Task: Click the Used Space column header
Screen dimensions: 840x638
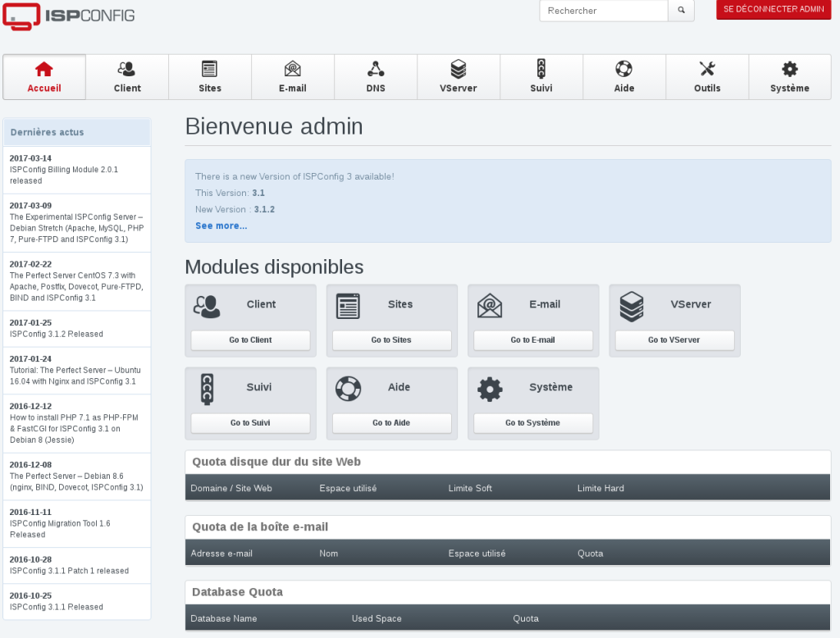Action: pos(377,618)
